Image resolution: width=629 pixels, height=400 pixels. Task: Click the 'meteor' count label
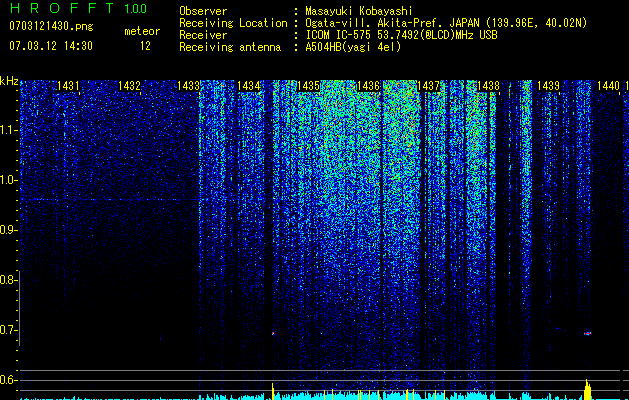142,31
